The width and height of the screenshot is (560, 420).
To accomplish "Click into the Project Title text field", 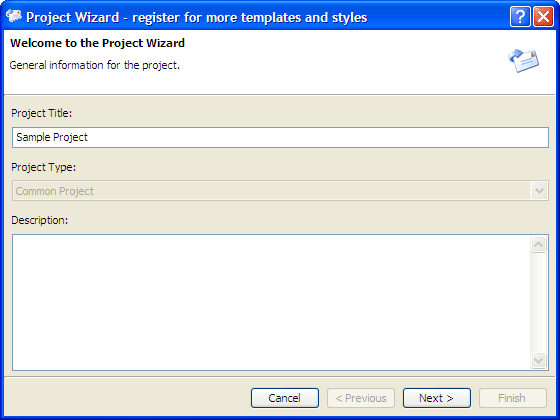I will pyautogui.click(x=280, y=137).
